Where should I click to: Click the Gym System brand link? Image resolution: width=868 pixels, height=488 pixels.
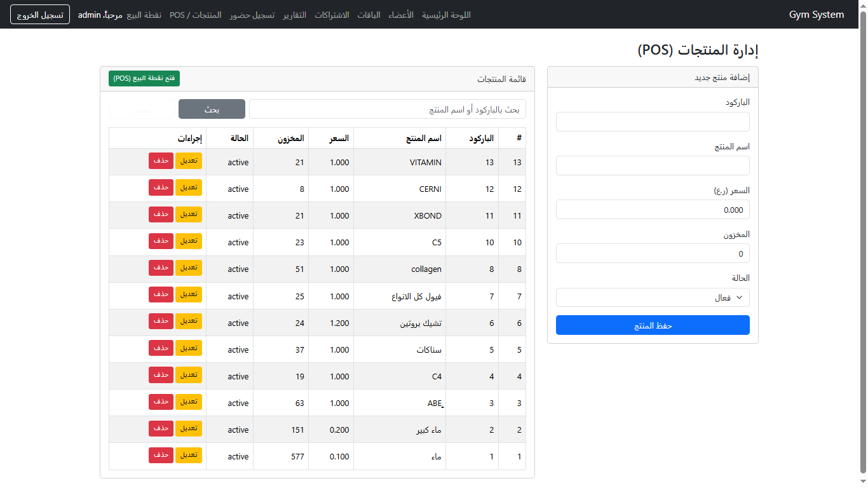[816, 15]
